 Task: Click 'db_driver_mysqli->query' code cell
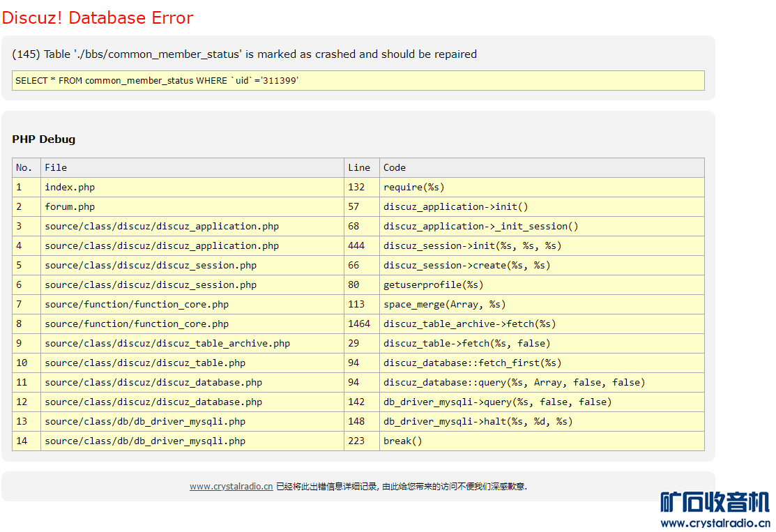pos(542,402)
